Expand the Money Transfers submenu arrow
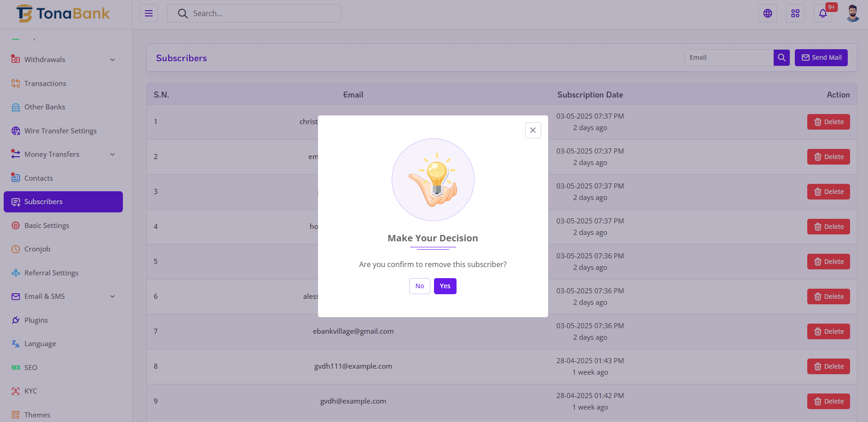The width and height of the screenshot is (868, 422). click(113, 154)
